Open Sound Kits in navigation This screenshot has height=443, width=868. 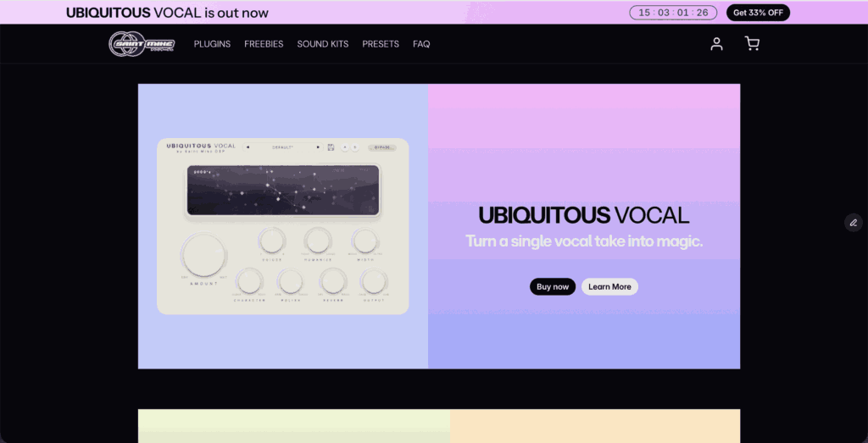322,44
